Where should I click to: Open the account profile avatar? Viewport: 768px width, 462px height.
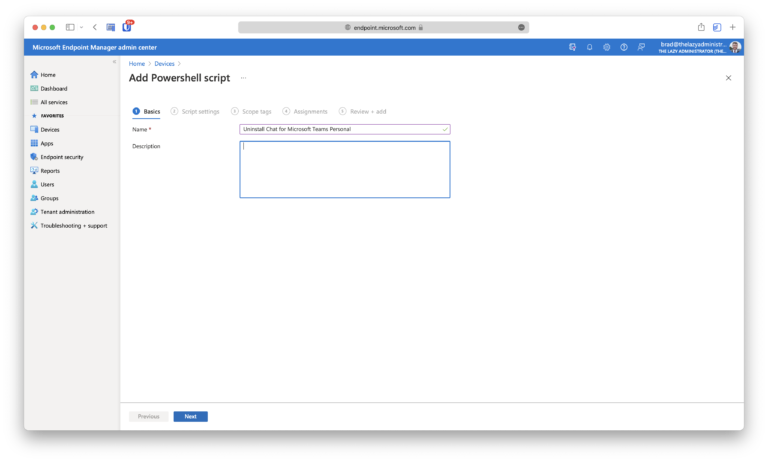735,47
